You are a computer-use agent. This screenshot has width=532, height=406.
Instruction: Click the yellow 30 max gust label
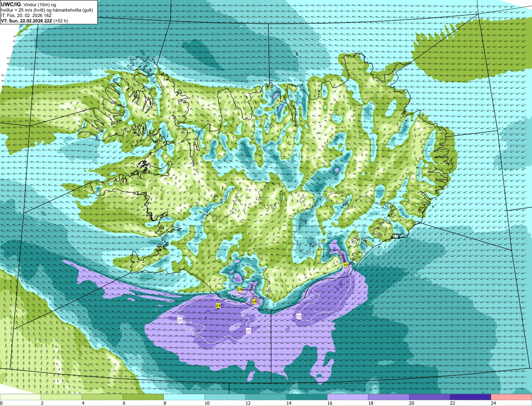click(346, 265)
